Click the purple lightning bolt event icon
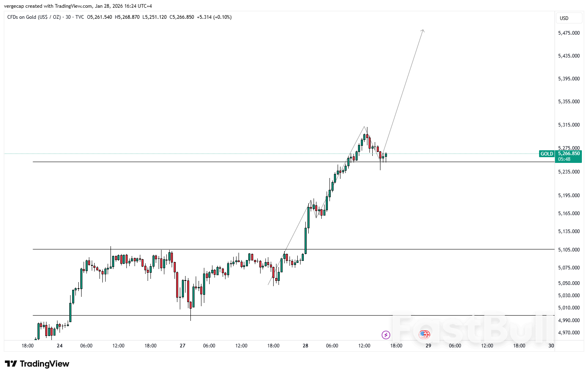 (x=386, y=335)
